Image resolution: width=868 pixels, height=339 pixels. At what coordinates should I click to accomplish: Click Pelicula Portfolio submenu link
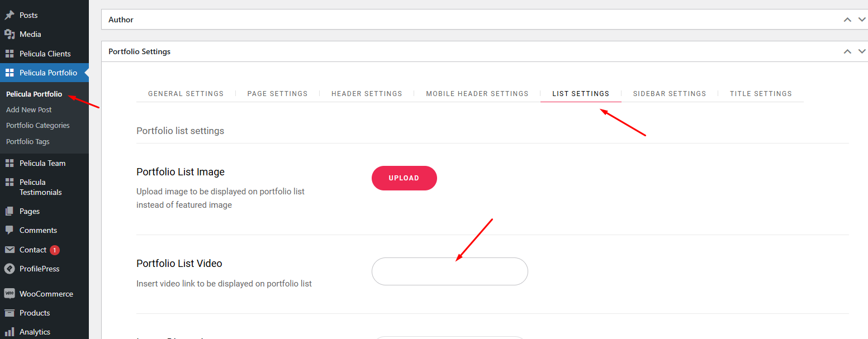pyautogui.click(x=34, y=94)
